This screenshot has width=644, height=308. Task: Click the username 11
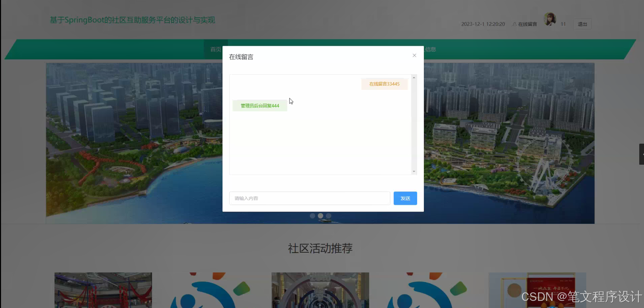coord(563,24)
